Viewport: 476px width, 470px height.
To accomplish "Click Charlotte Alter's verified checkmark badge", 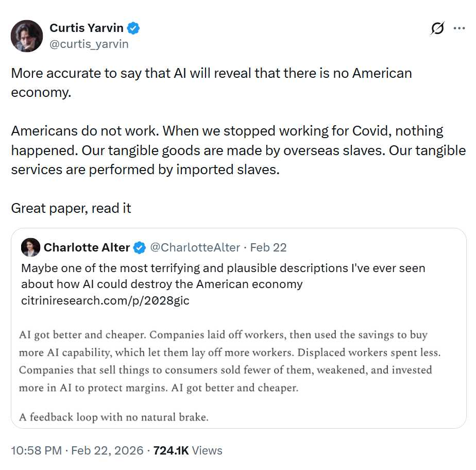I will click(x=139, y=248).
